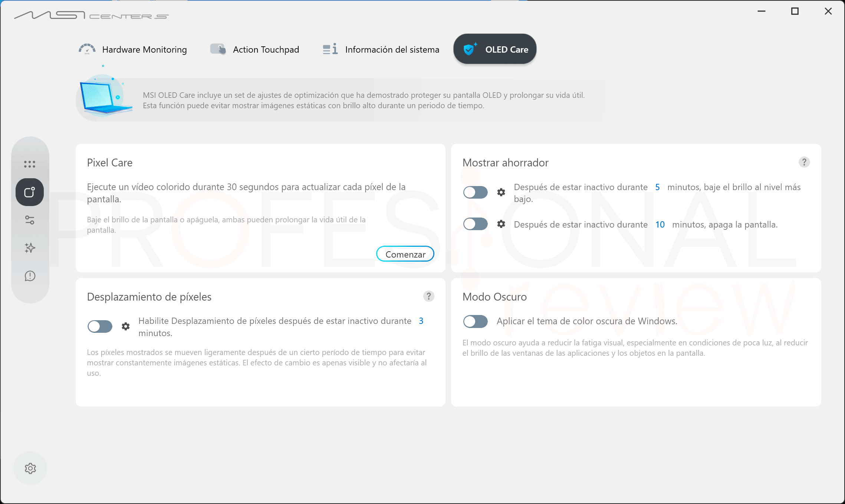
Task: Click 'Aplicar el tema de color oscura de Windows.'
Action: (587, 321)
